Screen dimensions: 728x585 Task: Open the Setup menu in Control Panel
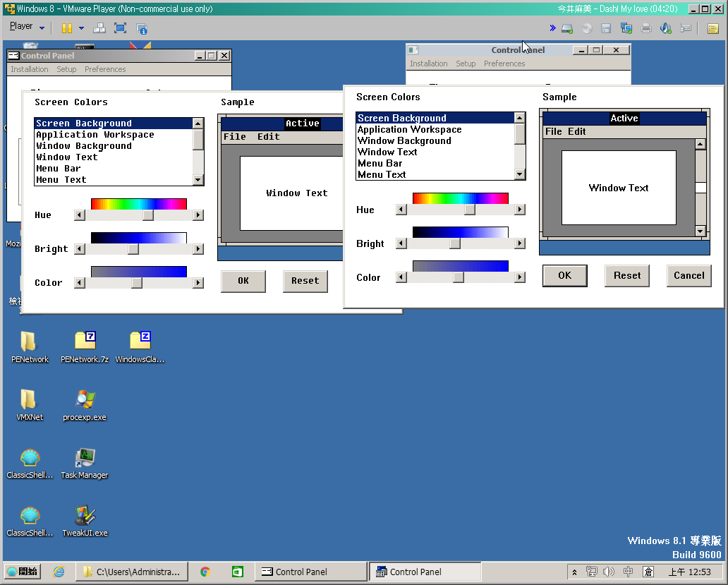(466, 64)
